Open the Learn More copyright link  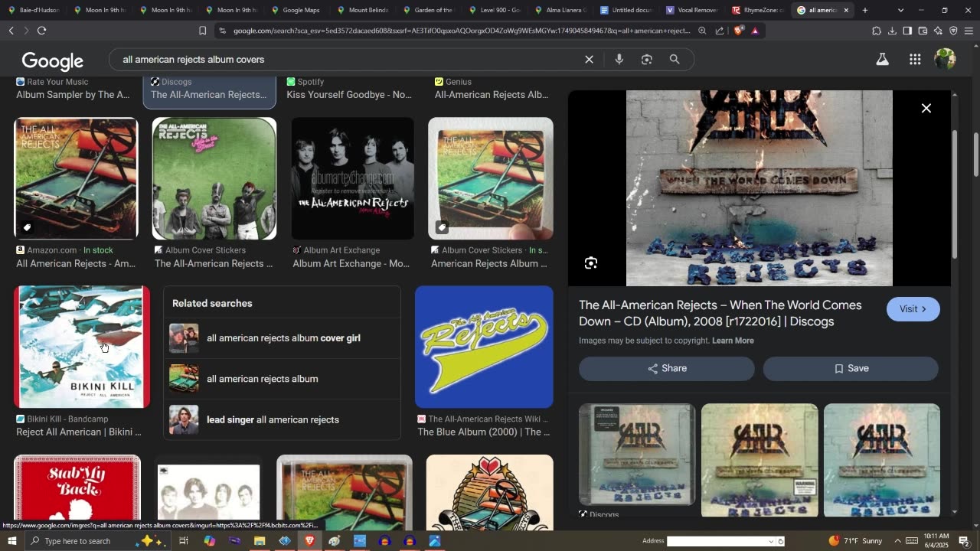pyautogui.click(x=733, y=341)
